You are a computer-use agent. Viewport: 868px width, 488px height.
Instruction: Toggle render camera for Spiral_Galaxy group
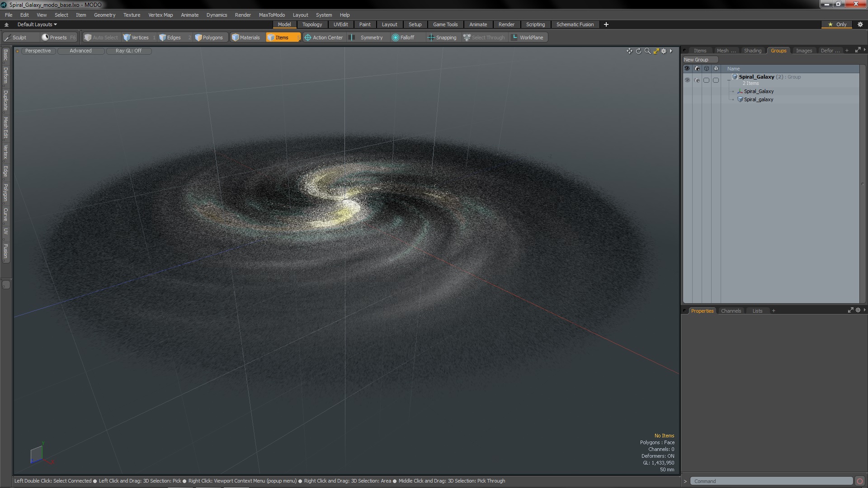click(x=697, y=80)
